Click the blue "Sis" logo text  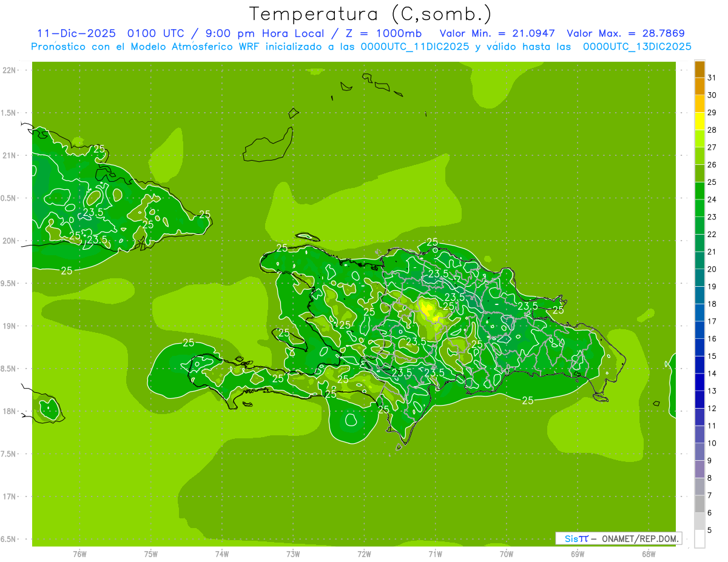pyautogui.click(x=571, y=538)
